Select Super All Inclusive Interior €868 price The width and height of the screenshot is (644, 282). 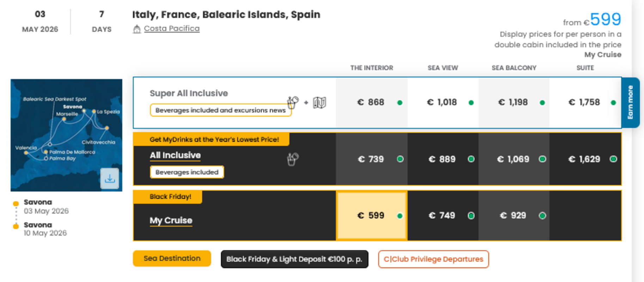(371, 103)
